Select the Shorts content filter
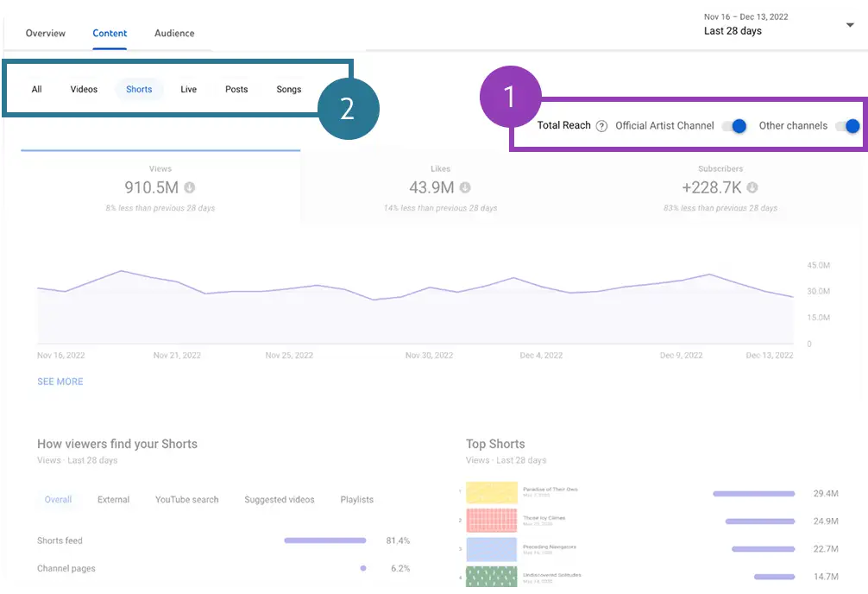868x594 pixels. [x=139, y=89]
